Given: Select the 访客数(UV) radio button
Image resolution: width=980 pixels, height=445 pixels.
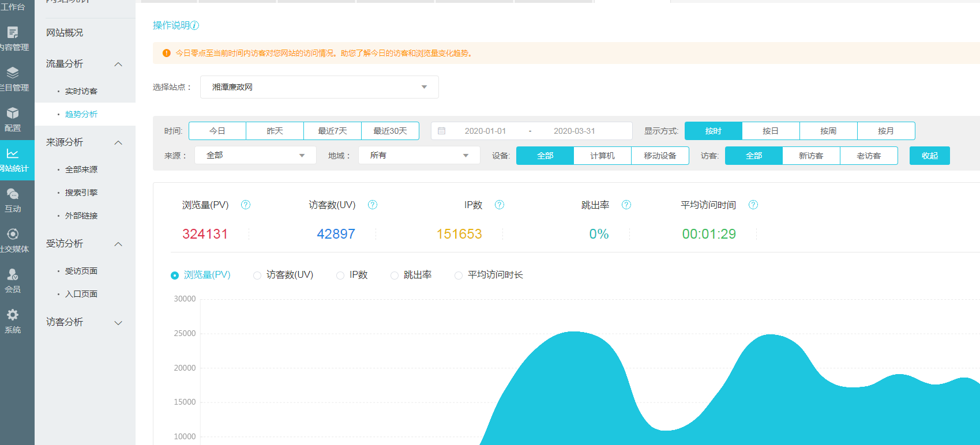Looking at the screenshot, I should pyautogui.click(x=257, y=276).
